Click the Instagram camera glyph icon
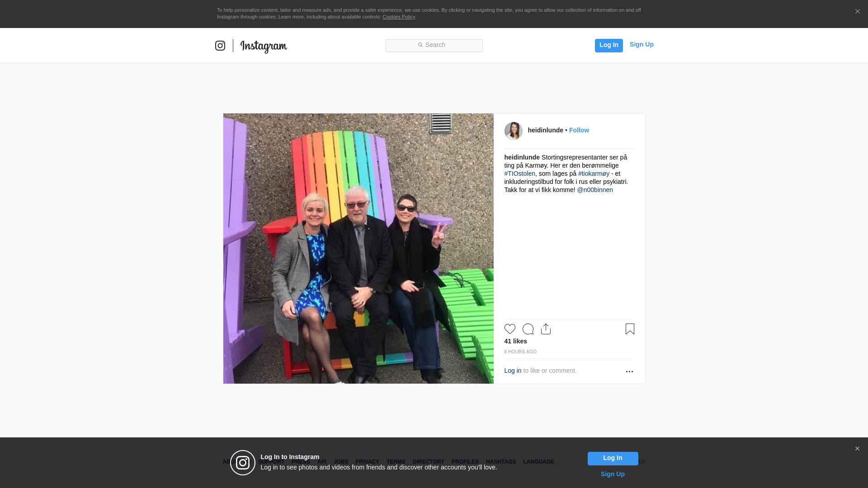The width and height of the screenshot is (868, 488). tap(220, 46)
